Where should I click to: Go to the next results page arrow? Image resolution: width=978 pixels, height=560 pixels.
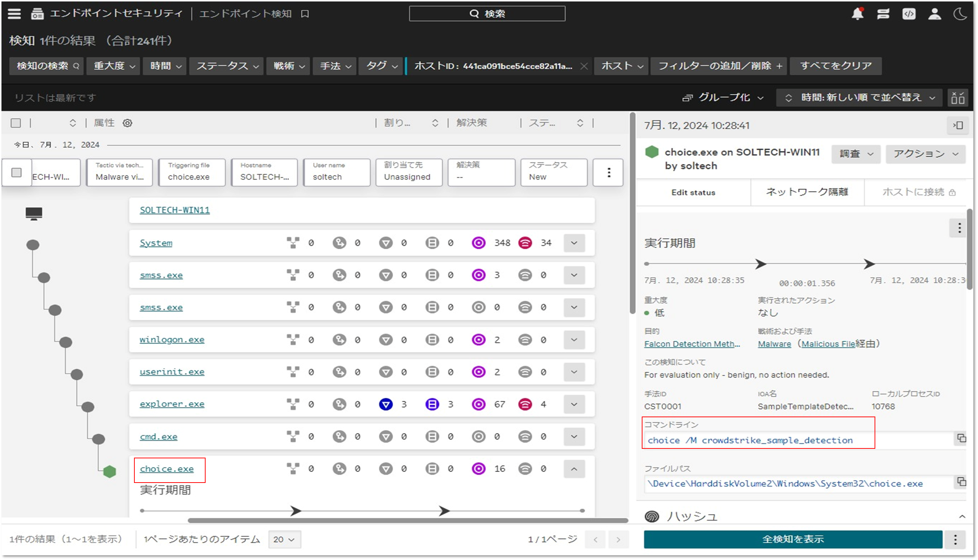[x=618, y=539]
